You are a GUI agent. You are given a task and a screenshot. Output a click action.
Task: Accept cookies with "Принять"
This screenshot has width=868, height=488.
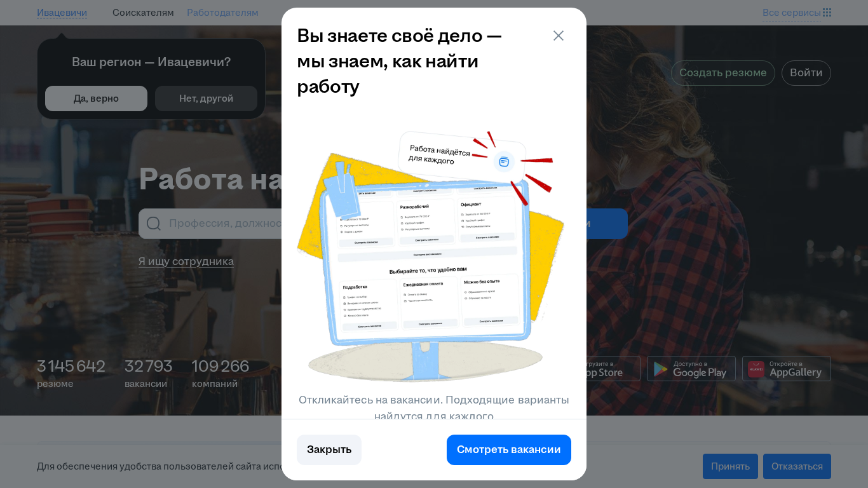click(730, 466)
